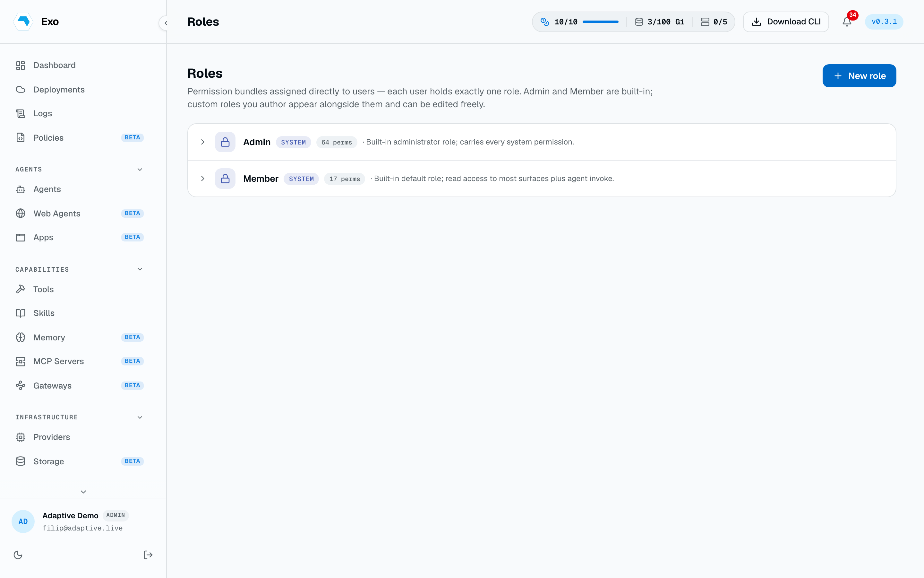Click the Agents sidebar item label
This screenshot has height=578, width=924.
47,189
